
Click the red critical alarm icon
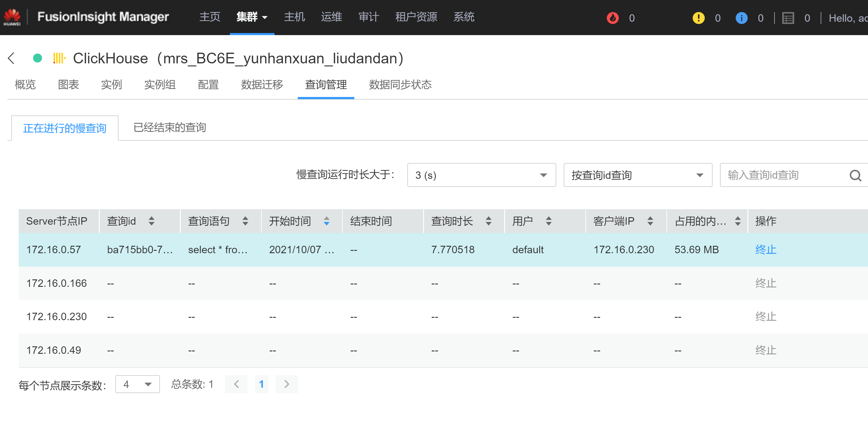[x=612, y=18]
